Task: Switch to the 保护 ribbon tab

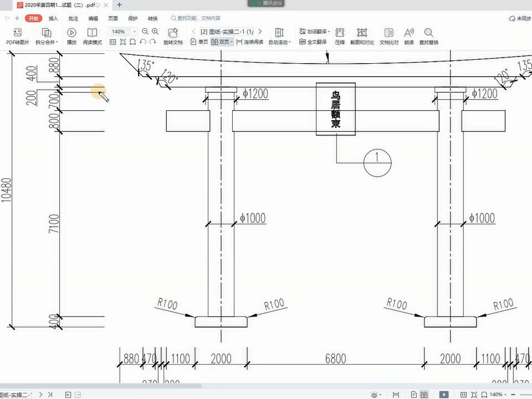Action: [x=133, y=18]
